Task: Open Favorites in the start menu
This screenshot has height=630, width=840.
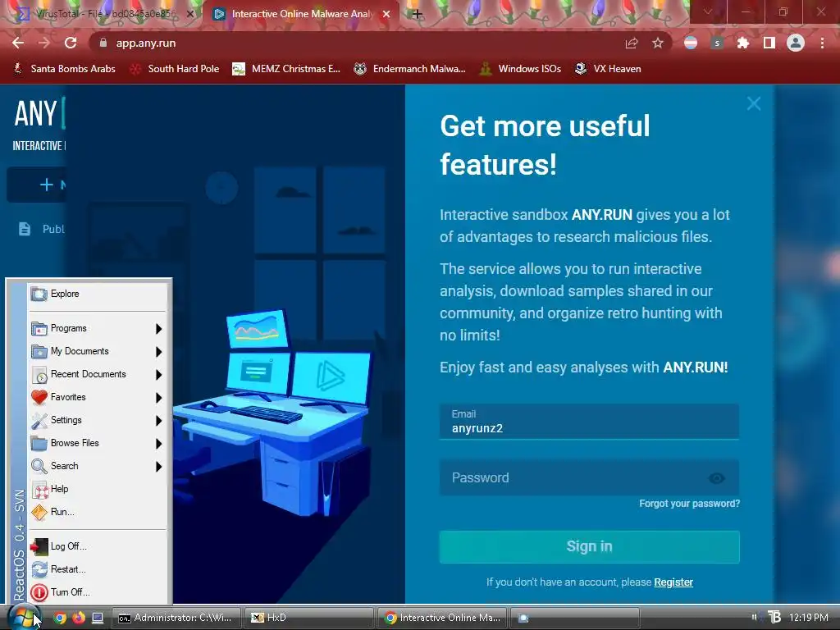Action: pyautogui.click(x=97, y=398)
